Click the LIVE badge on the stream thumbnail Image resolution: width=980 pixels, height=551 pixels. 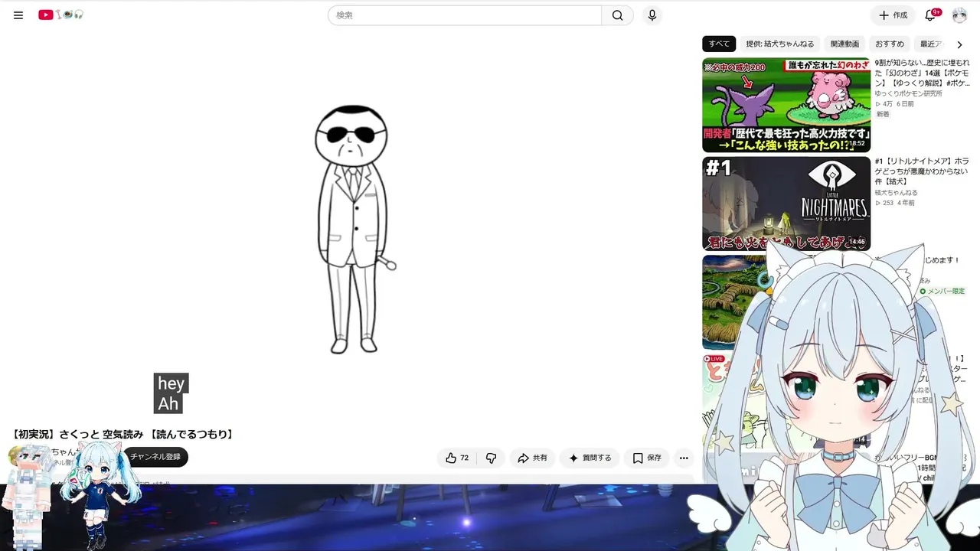click(x=714, y=359)
